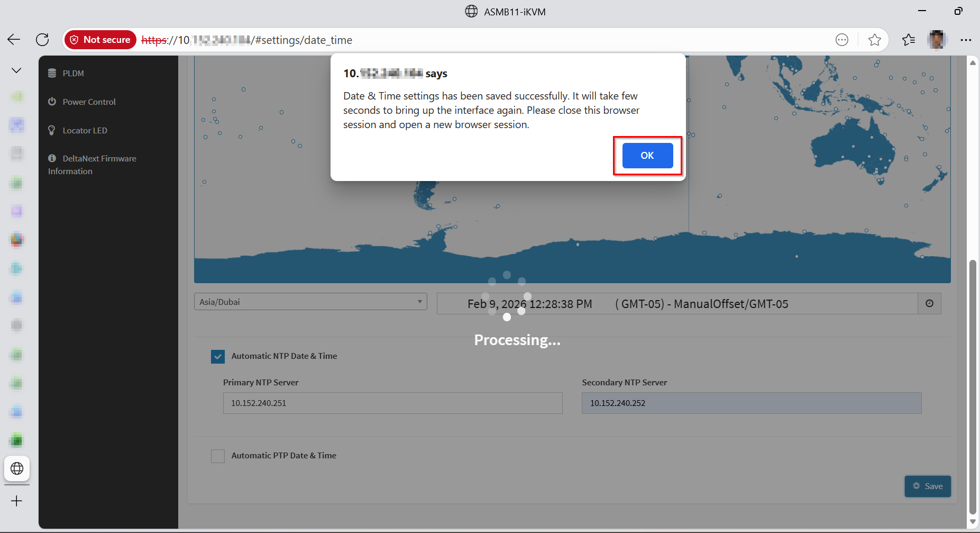Image resolution: width=980 pixels, height=533 pixels.
Task: Click the browser back arrow
Action: [14, 40]
